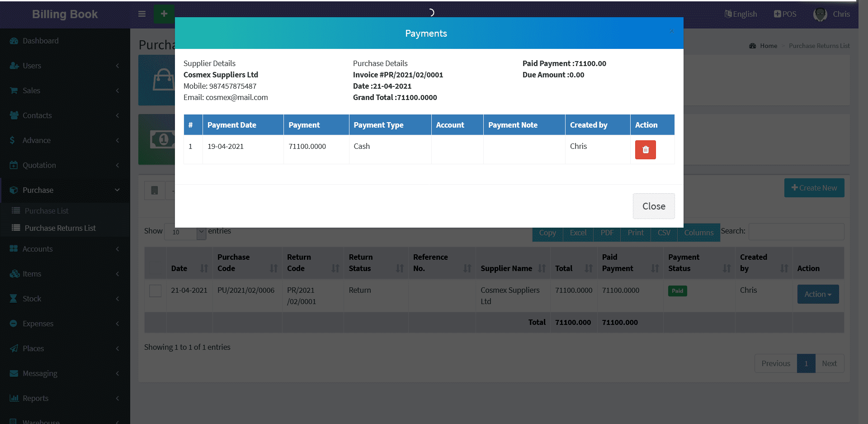This screenshot has height=424, width=868.
Task: Click the hamburger menu toggle icon
Action: pyautogui.click(x=142, y=14)
